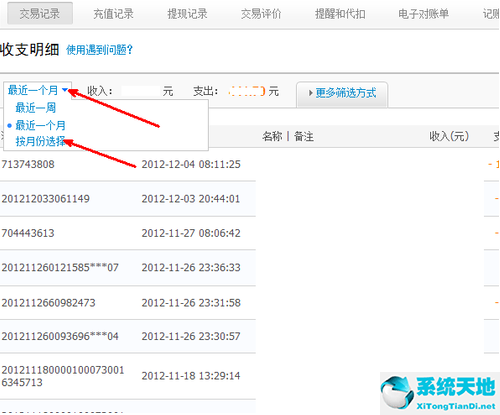Image resolution: width=500 pixels, height=415 pixels.
Task: Click the 收支明细 heading
Action: 30,50
